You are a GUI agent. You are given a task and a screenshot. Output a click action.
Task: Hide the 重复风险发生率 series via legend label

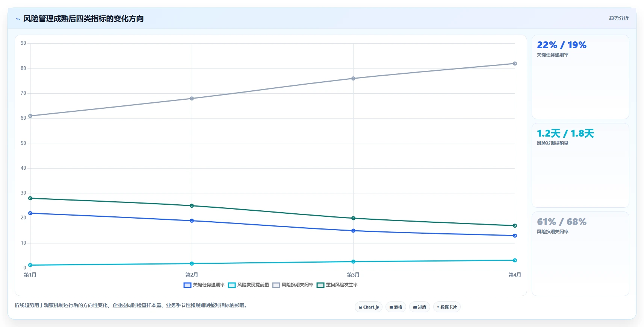[x=342, y=285]
